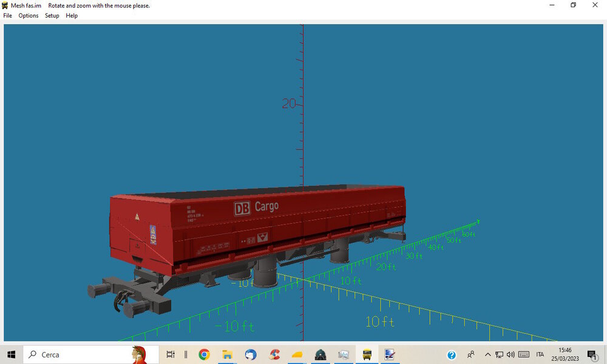Show hidden system tray icons
This screenshot has height=364, width=607.
[488, 354]
